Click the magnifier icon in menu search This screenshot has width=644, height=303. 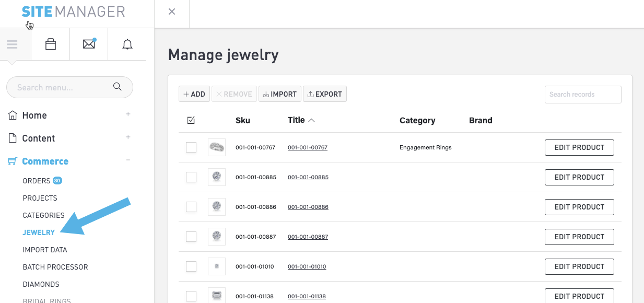(118, 87)
